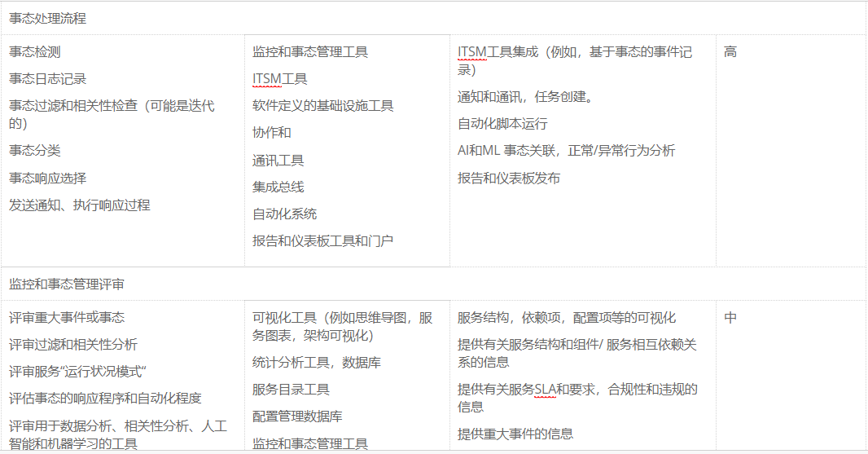Click the 配置管理数据库 entry

tap(297, 417)
